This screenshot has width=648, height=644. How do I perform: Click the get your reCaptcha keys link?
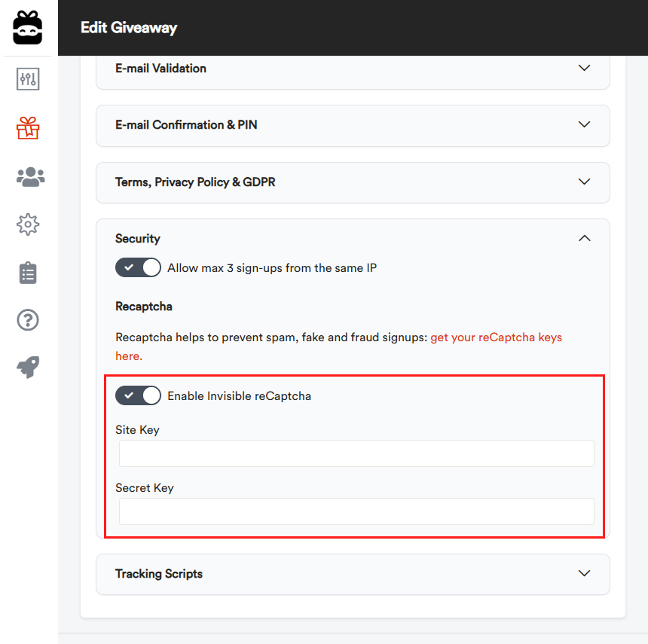point(496,337)
